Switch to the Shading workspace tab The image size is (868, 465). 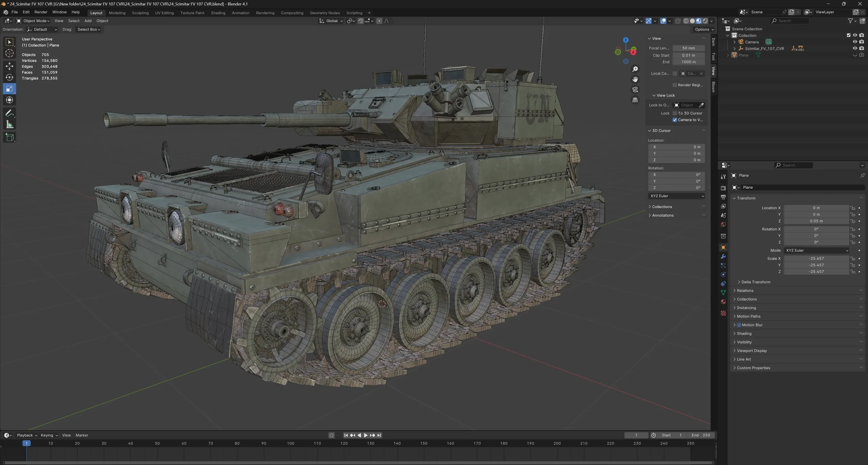point(218,13)
